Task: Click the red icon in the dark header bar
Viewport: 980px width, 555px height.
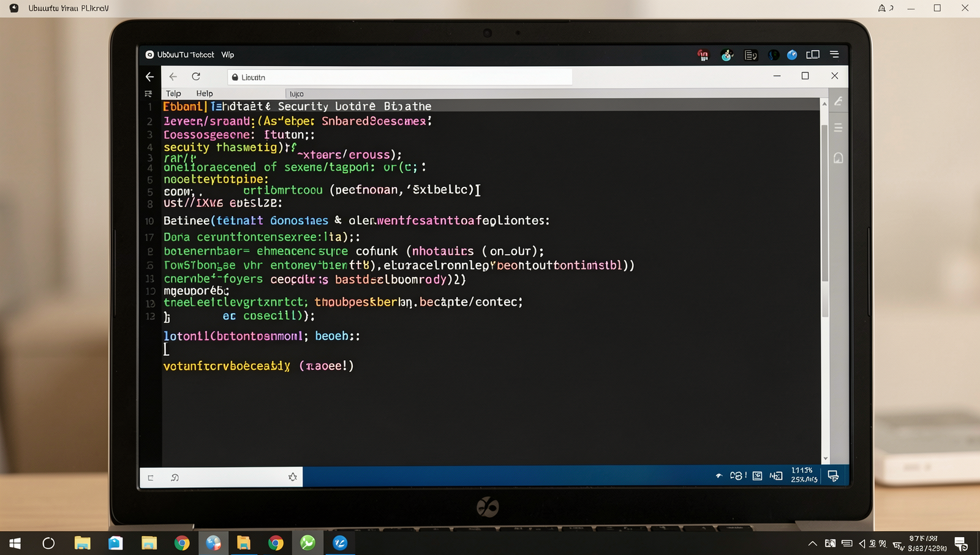Action: (703, 55)
